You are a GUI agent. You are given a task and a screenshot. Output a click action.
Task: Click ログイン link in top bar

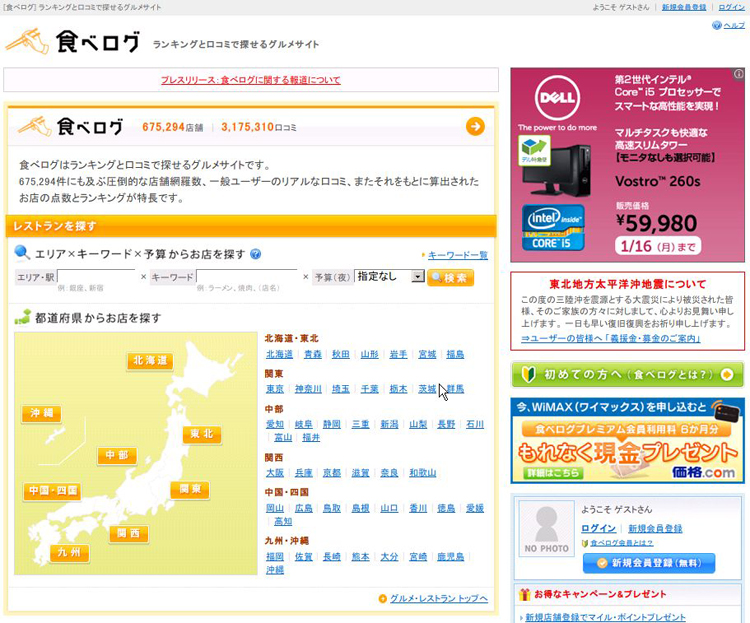tap(731, 7)
